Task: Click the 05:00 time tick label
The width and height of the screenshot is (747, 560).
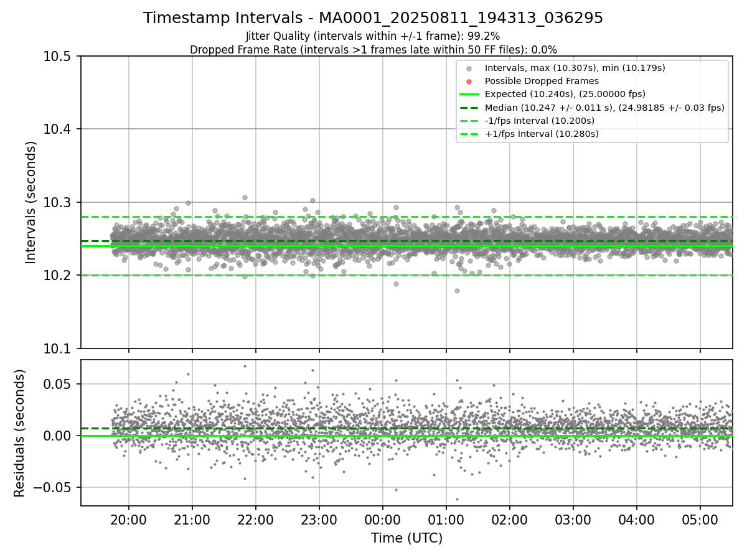Action: click(x=700, y=520)
